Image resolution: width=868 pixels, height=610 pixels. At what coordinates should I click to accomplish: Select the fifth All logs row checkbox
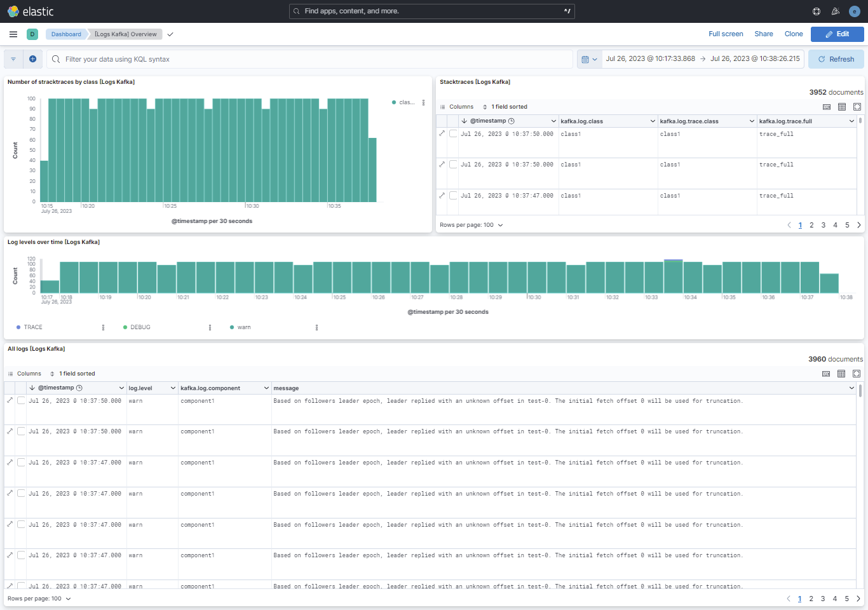coord(21,524)
